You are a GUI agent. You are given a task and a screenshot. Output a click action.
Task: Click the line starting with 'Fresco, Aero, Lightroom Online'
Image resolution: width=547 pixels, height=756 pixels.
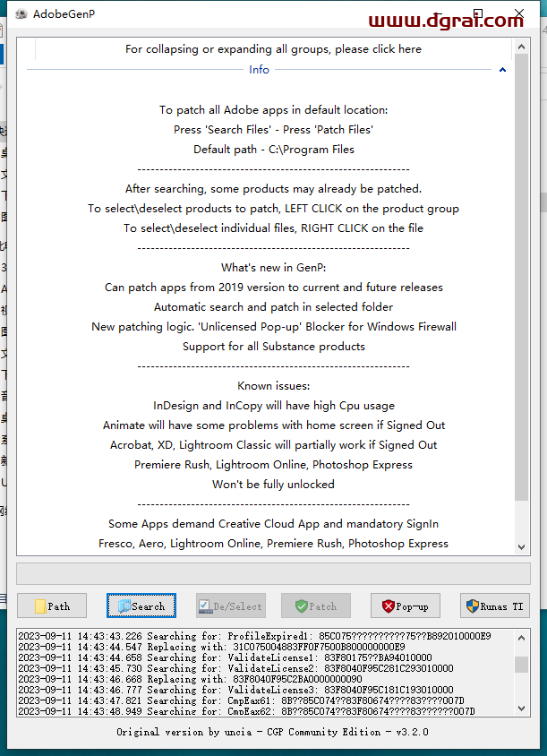[x=273, y=544]
